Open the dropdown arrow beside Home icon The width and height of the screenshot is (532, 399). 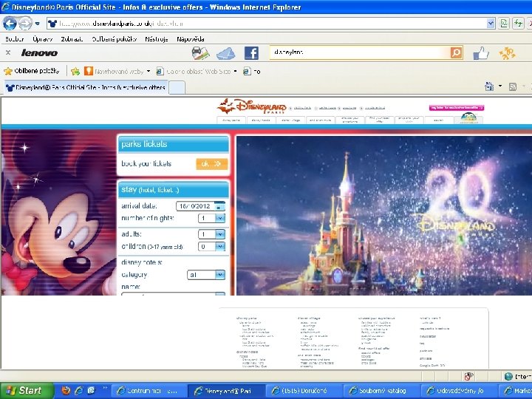(500, 86)
